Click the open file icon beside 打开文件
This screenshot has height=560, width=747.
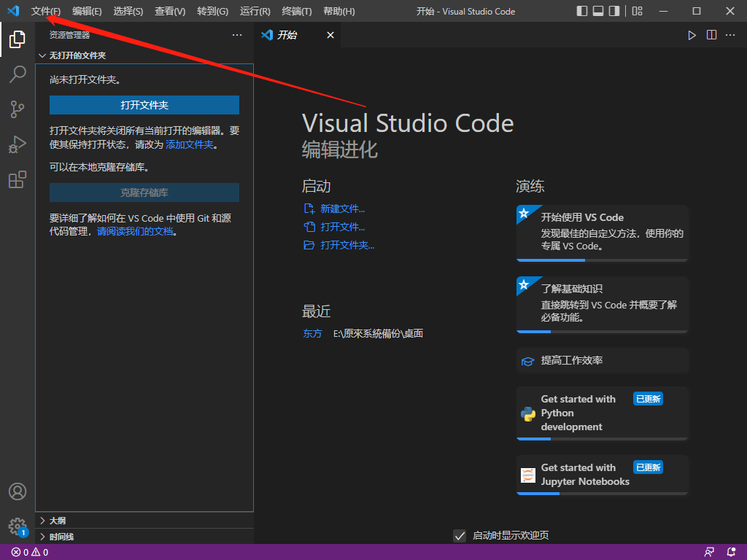309,227
